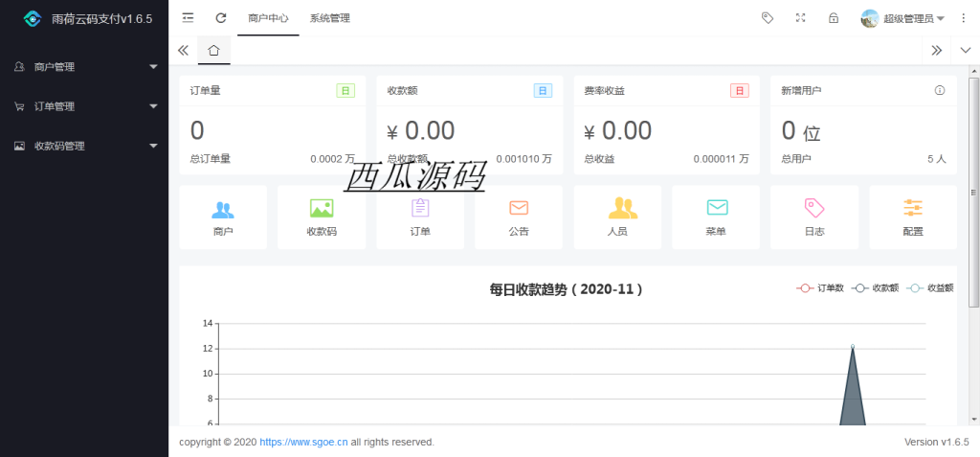Click the blue 日 badge on 收款额

click(543, 91)
